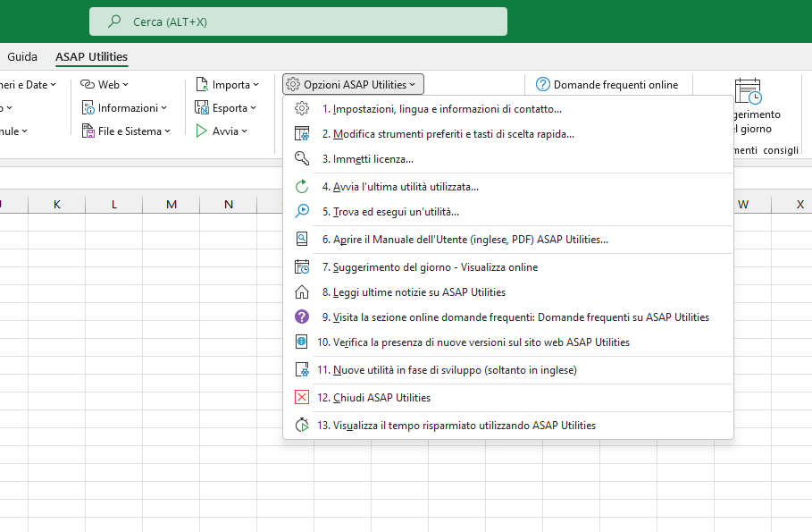Click the gear icon for Impostazioni entry
This screenshot has height=532, width=812.
302,108
